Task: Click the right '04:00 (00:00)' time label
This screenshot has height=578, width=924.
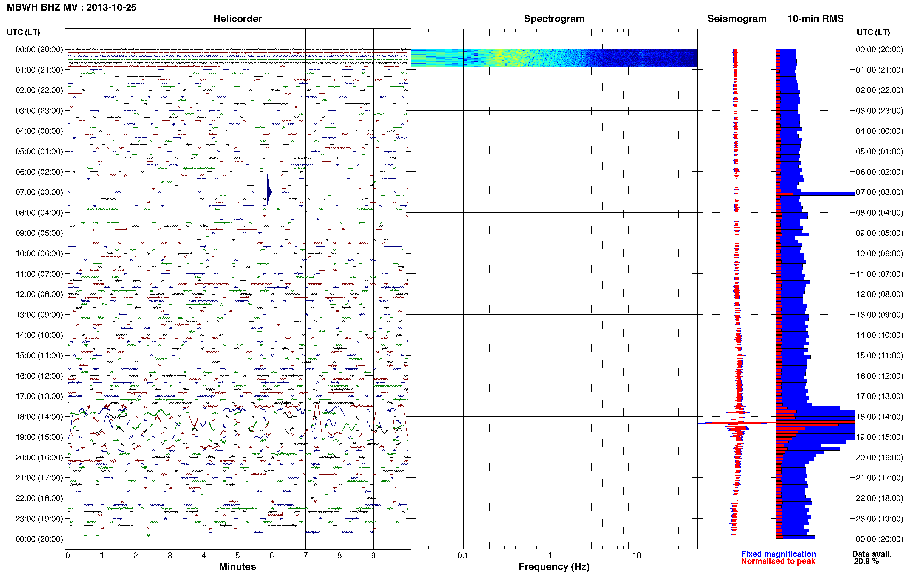Action: point(879,131)
